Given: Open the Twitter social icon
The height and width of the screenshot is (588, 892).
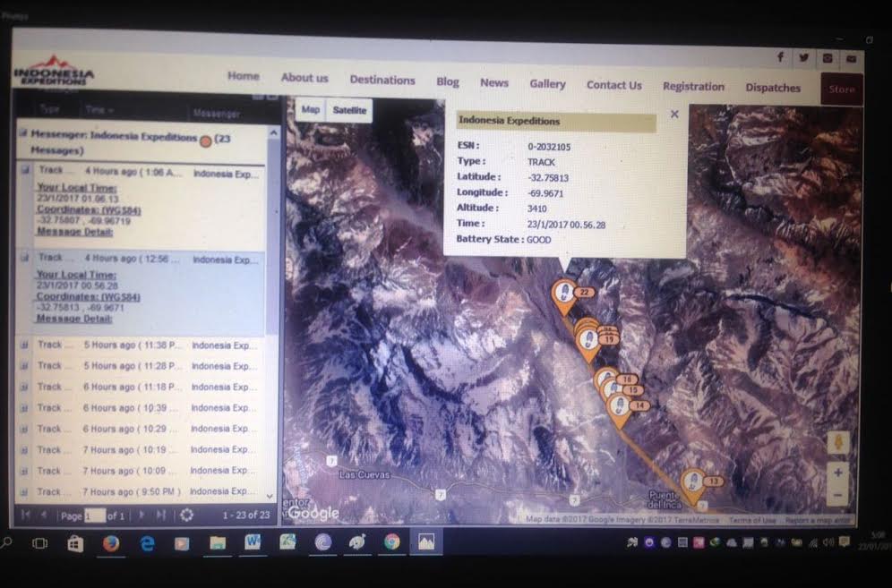Looking at the screenshot, I should tap(803, 56).
